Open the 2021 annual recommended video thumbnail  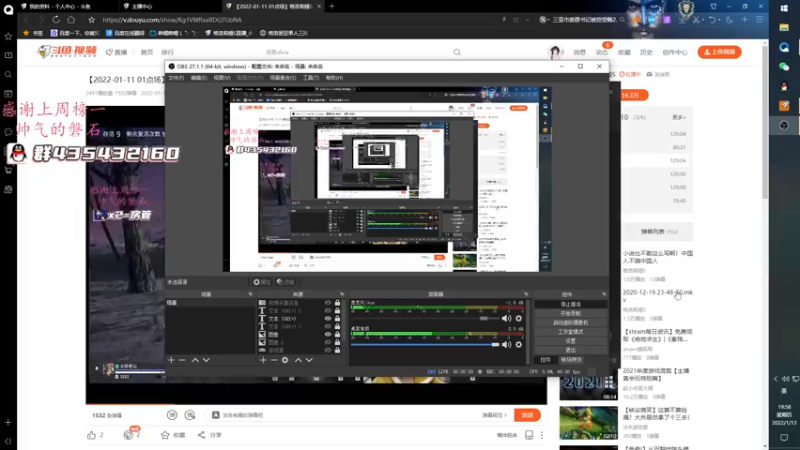click(x=588, y=386)
